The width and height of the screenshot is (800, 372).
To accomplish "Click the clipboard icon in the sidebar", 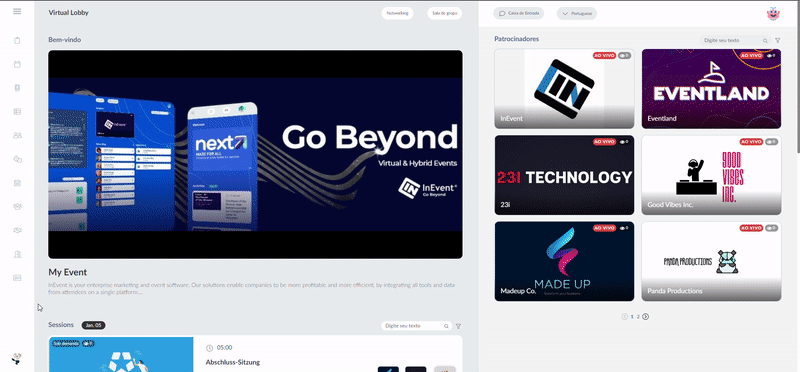I will (17, 40).
